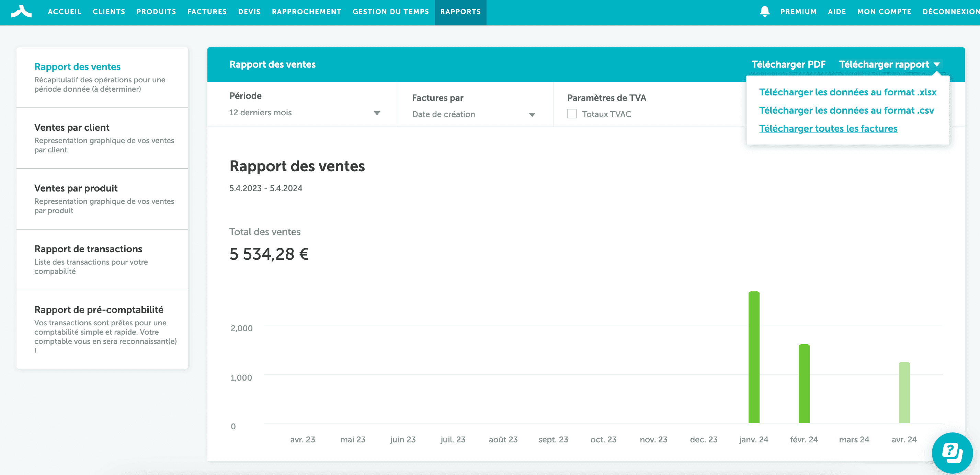Open the Factures menu item
980x475 pixels.
pyautogui.click(x=207, y=12)
